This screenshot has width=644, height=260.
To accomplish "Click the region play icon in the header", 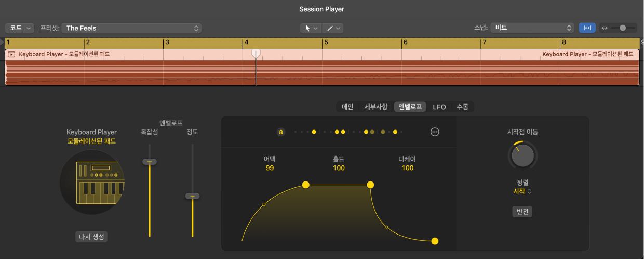I will [x=11, y=54].
